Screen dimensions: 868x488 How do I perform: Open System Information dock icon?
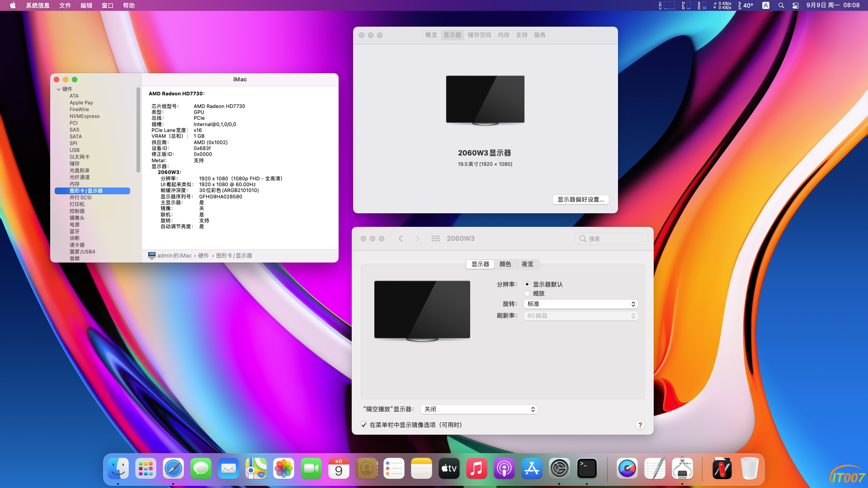click(682, 469)
